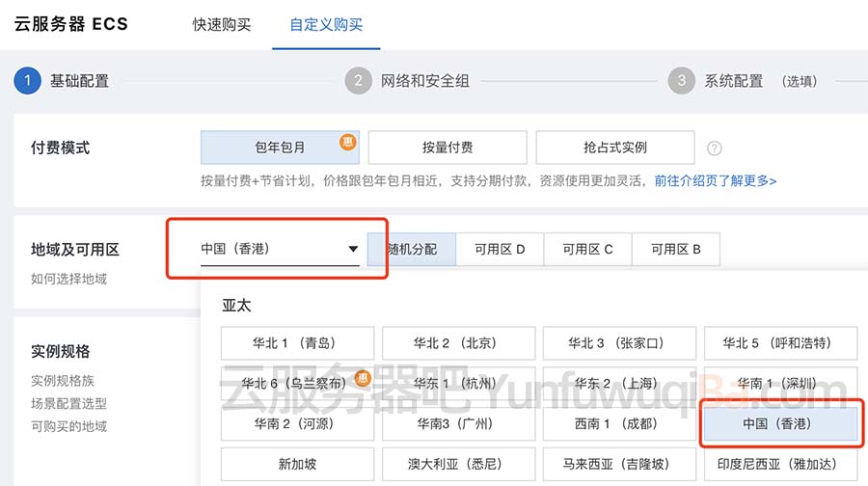Open the 中国（香港） region dropdown
The width and height of the screenshot is (868, 486).
pos(280,249)
